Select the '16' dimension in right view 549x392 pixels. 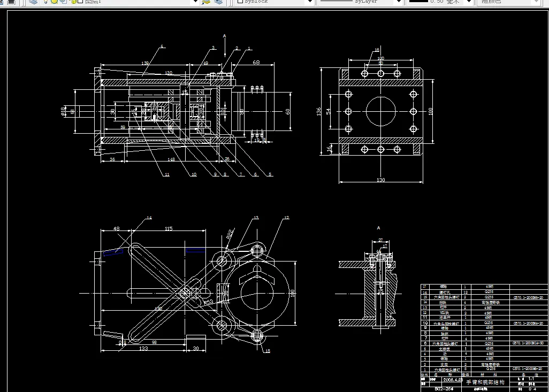329,149
